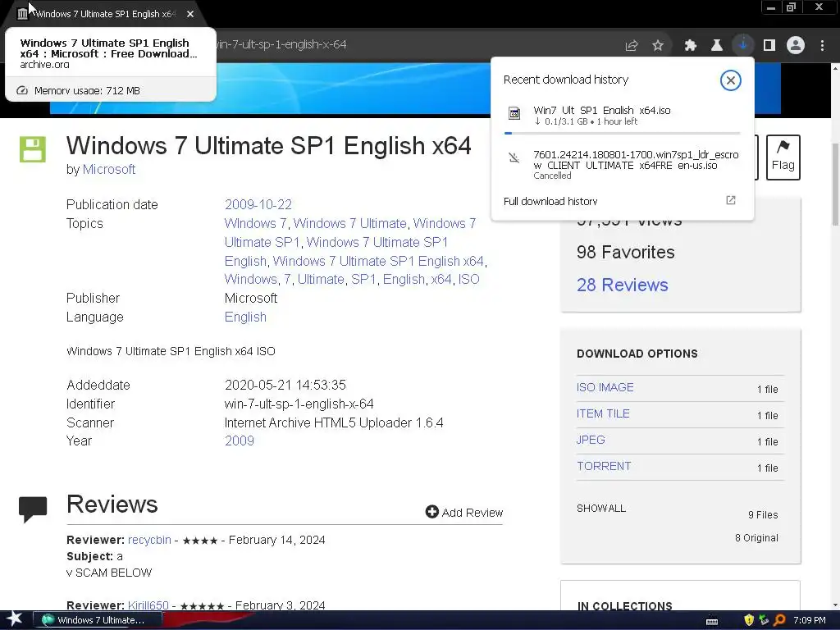Open the x64 topic link
Viewport: 840px width, 630px height.
click(441, 279)
